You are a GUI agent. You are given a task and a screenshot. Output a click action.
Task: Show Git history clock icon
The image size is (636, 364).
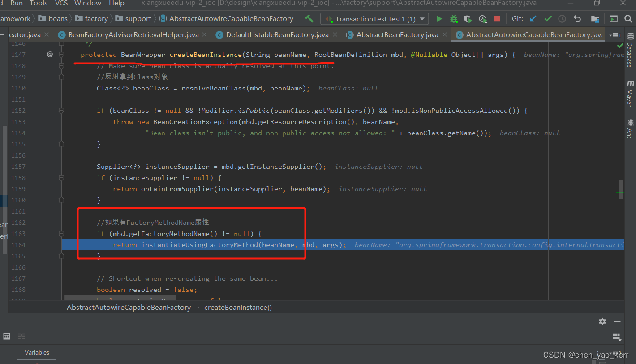[x=562, y=19]
